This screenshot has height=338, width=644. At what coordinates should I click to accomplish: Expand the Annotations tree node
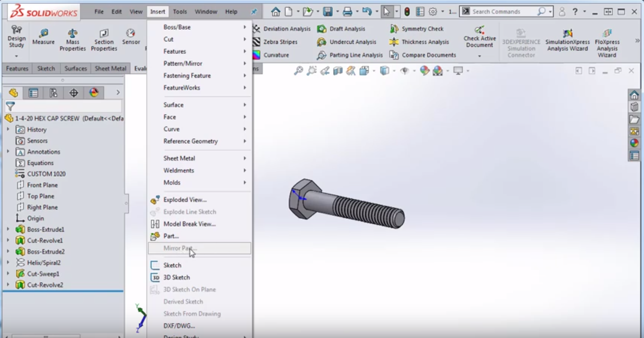pos(8,152)
